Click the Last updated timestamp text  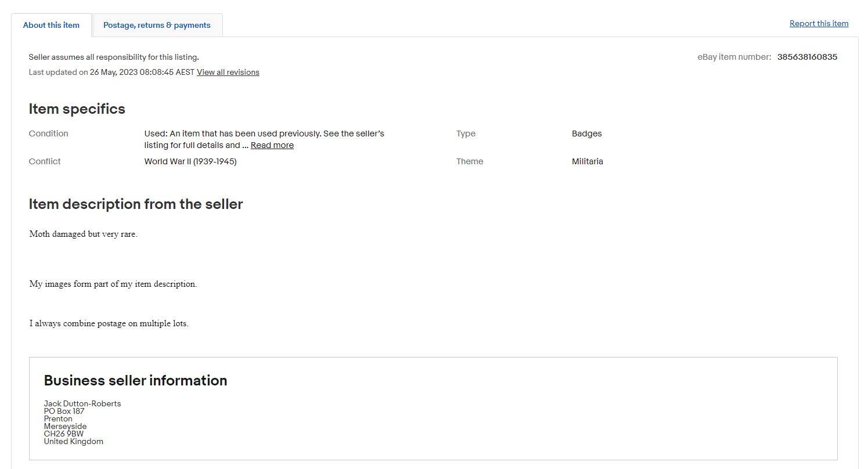[x=111, y=73]
